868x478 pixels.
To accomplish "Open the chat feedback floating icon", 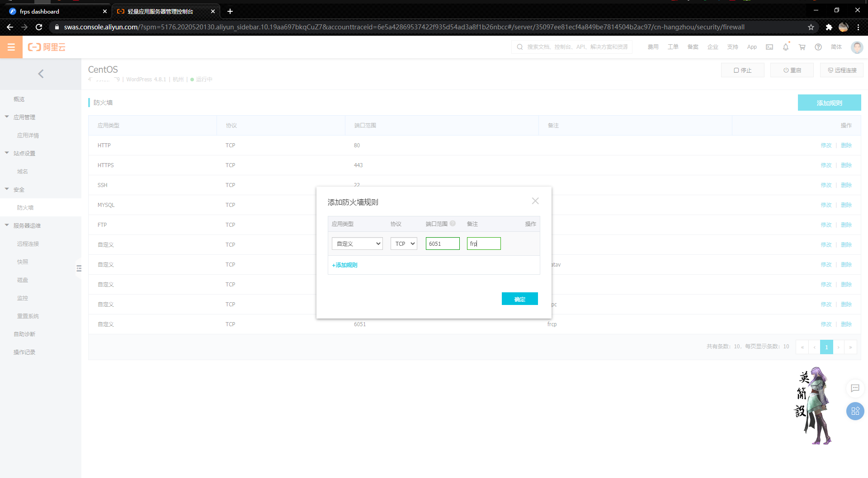I will [855, 388].
